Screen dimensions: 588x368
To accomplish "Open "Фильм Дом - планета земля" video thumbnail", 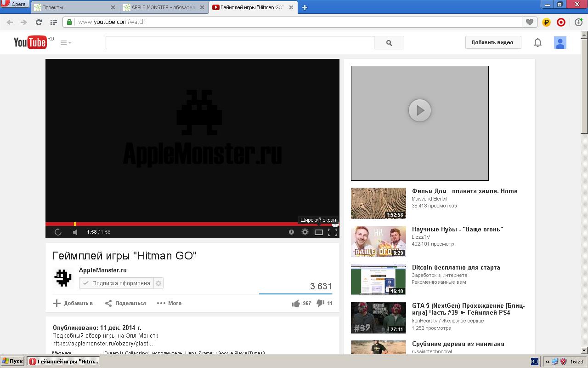I will click(x=379, y=203).
